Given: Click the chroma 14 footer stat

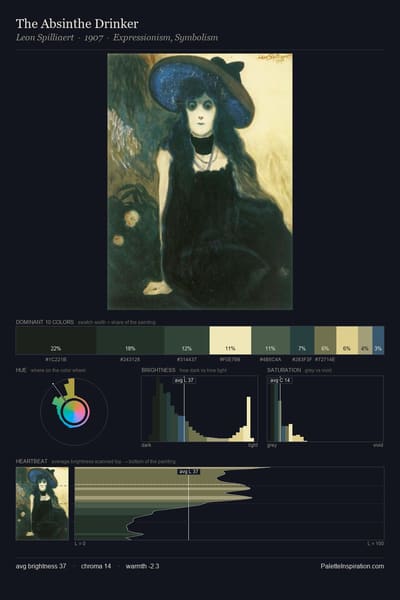Looking at the screenshot, I should click(96, 566).
